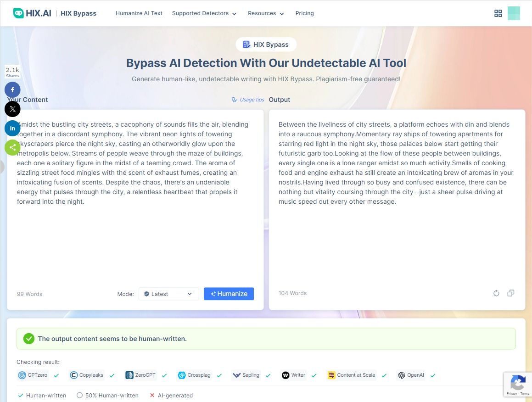The width and height of the screenshot is (532, 402).
Task: Click the 99 Words counter
Action: (29, 294)
